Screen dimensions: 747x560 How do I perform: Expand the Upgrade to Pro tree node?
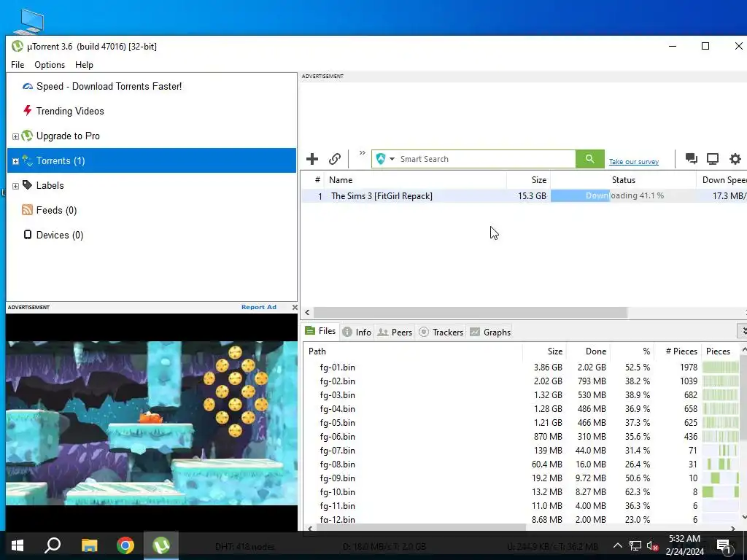tap(15, 136)
